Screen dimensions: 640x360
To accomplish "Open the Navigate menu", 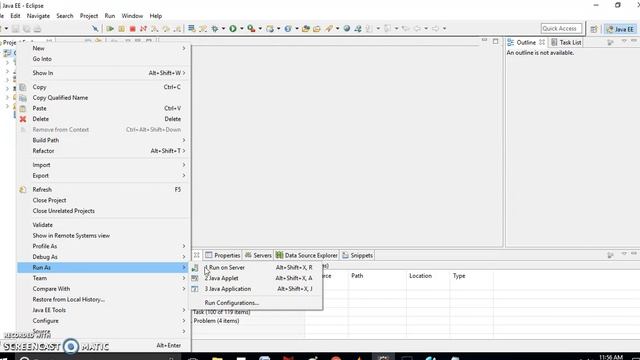I will tap(38, 16).
